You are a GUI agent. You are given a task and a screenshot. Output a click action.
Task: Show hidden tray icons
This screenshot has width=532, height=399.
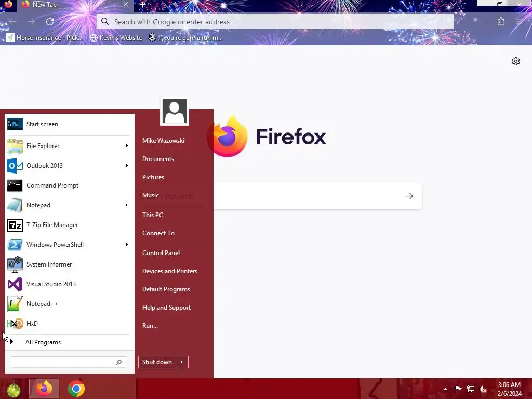(445, 390)
